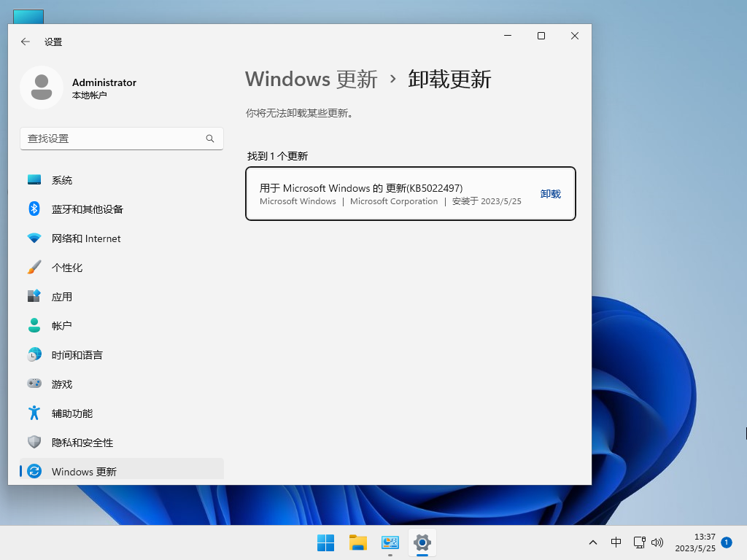Uninstall update KB5022497
The image size is (747, 560).
point(551,194)
